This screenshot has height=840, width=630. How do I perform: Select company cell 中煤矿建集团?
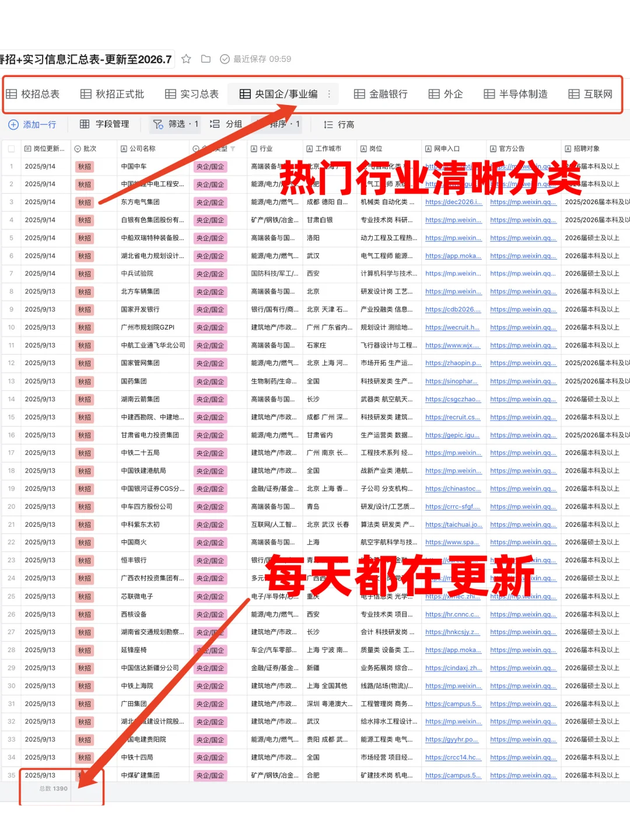153,775
